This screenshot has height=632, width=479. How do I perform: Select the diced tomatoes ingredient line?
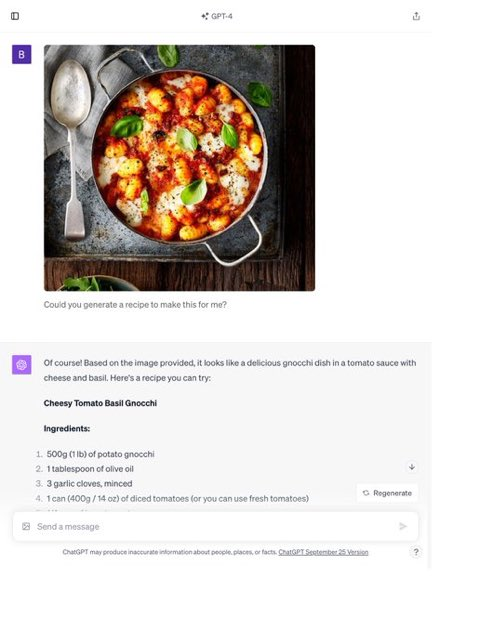(177, 499)
